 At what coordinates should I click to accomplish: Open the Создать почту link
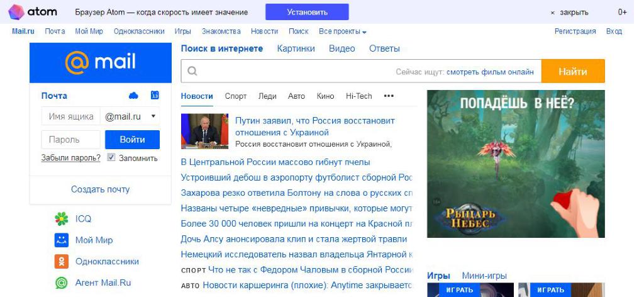coord(100,189)
